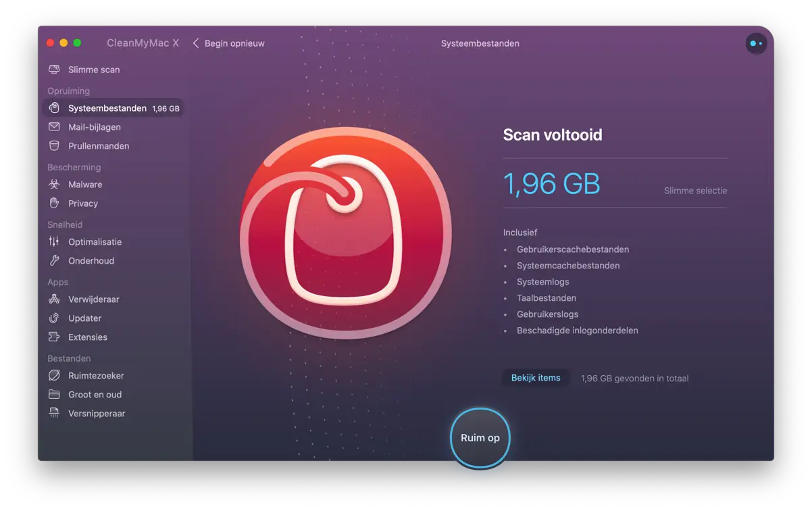Click the large red system junk logo
The image size is (812, 511).
pyautogui.click(x=345, y=233)
